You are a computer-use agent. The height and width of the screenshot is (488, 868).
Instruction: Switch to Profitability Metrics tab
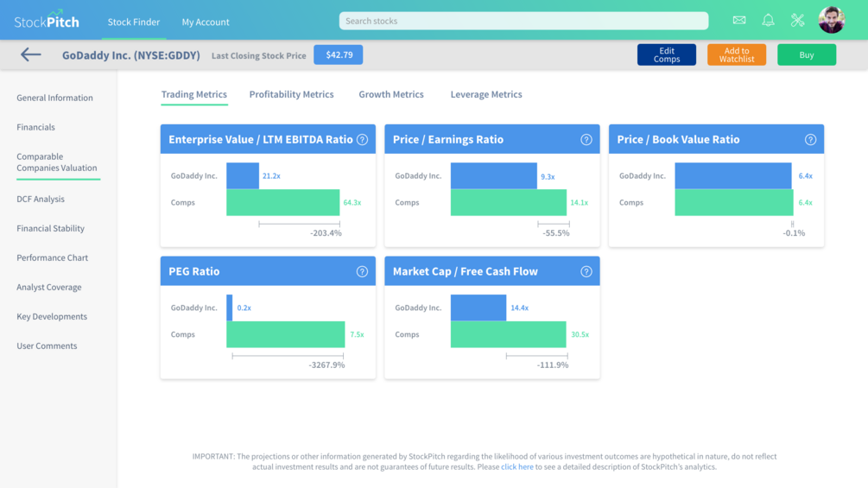(291, 94)
